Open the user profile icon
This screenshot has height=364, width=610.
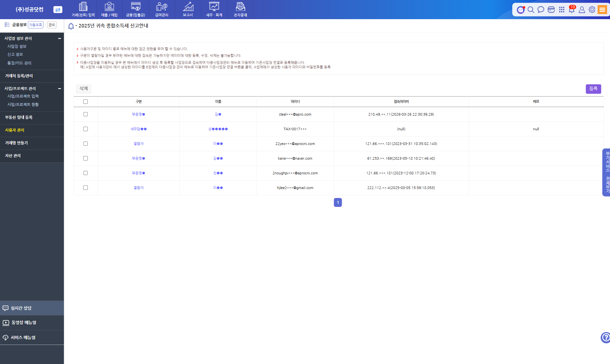[582, 10]
